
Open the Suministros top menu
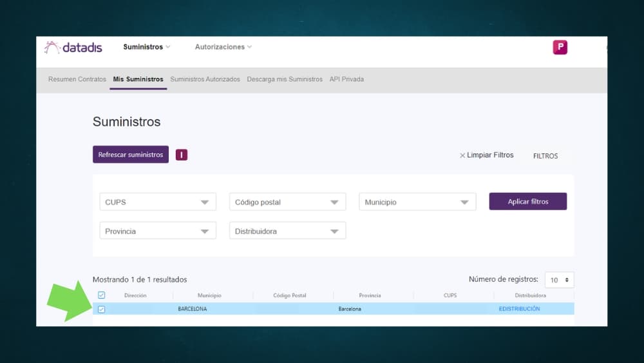[x=147, y=47]
